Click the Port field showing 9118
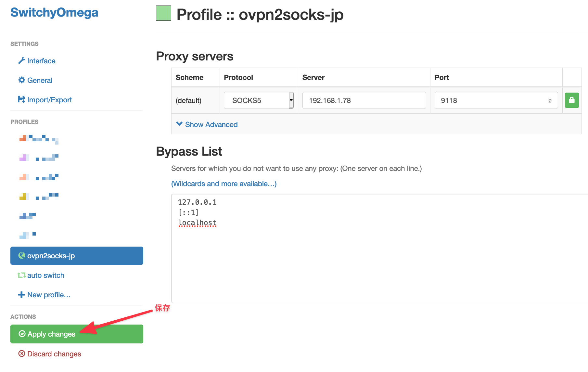Screen dimensions: 588x372 point(496,100)
